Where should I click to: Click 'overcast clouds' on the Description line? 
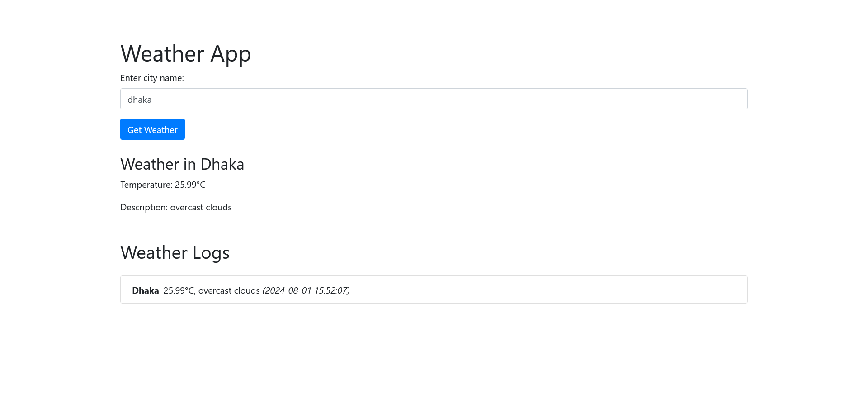(201, 207)
